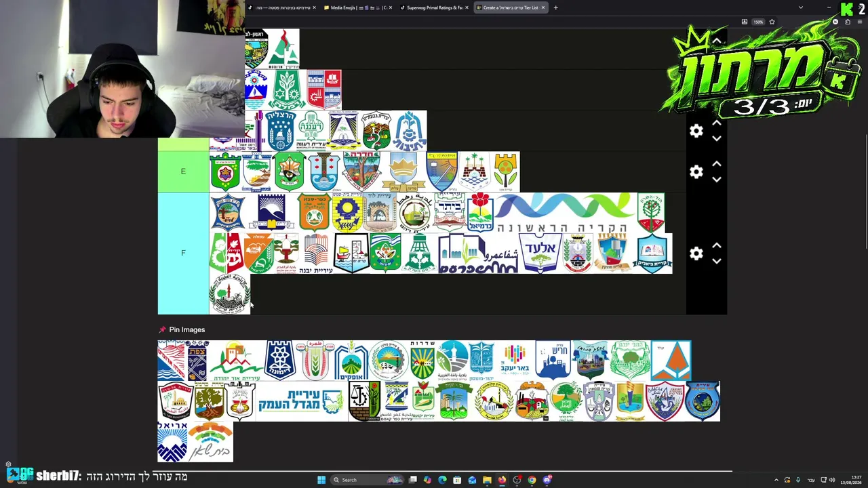Click the E tier label
This screenshot has height=488, width=868.
pos(183,171)
